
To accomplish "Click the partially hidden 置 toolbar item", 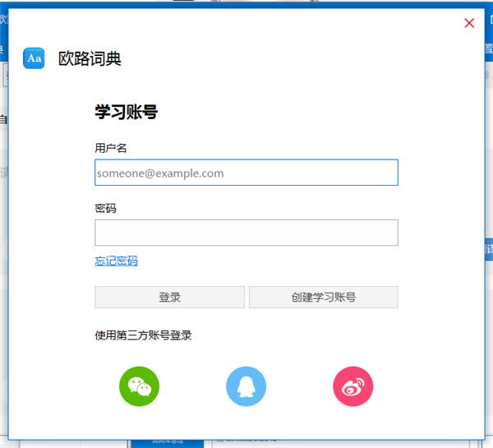I will tap(489, 48).
